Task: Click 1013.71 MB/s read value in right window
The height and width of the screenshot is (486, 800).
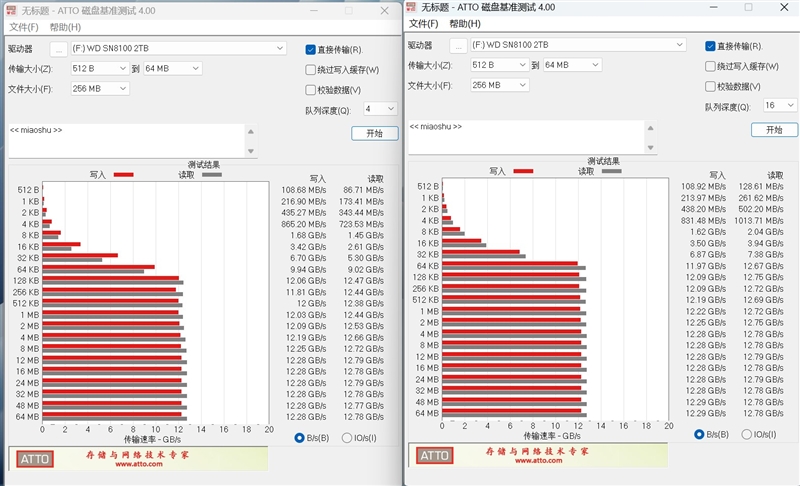Action: pos(759,220)
